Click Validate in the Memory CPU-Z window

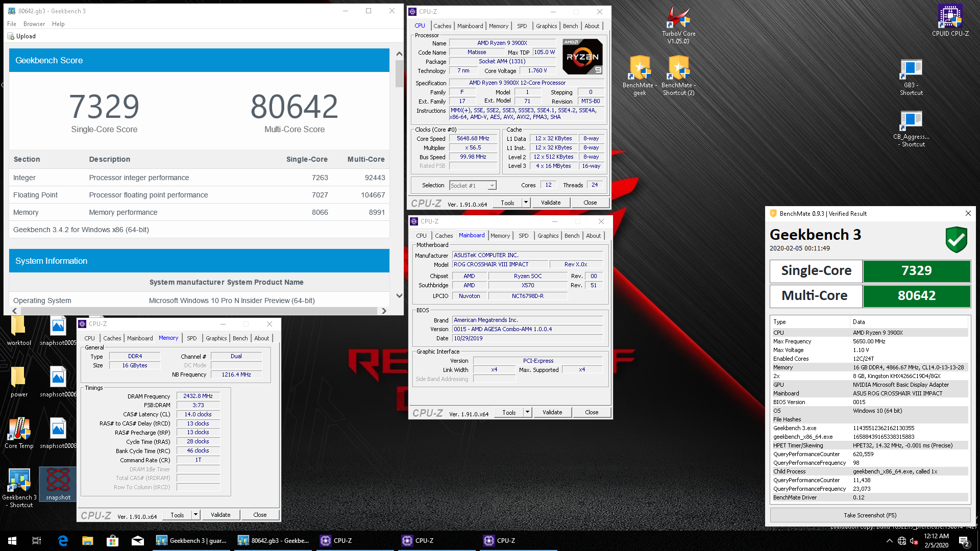(220, 515)
